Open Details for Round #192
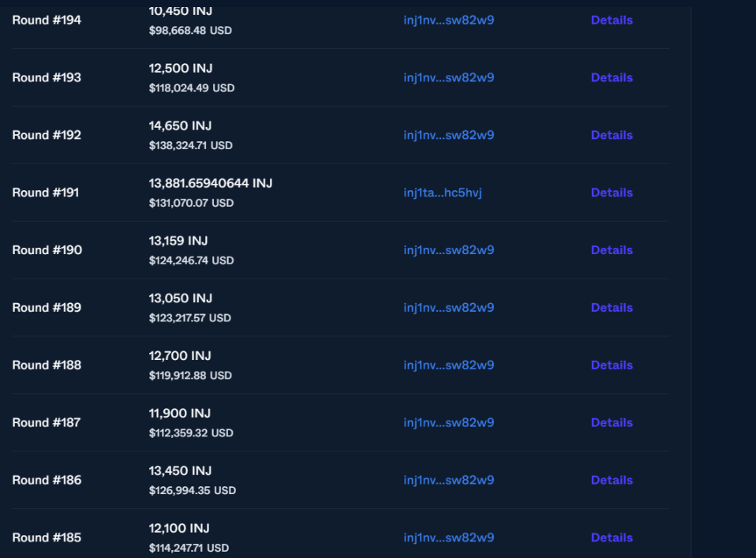 click(x=612, y=135)
